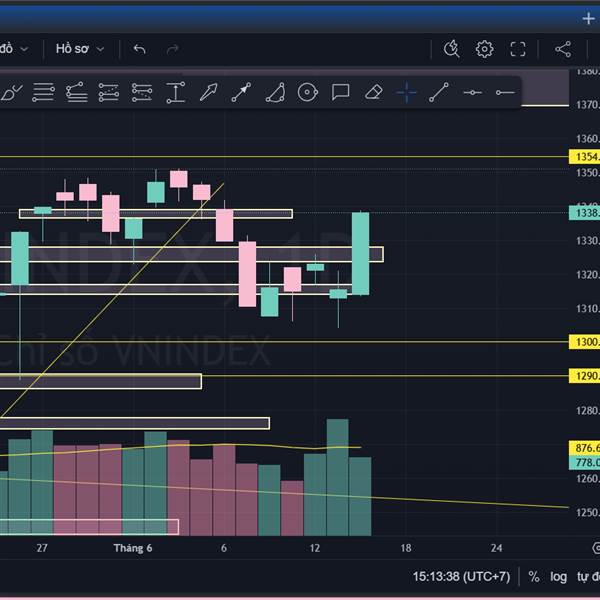
Task: Select the horizontal line tool
Action: point(472,92)
